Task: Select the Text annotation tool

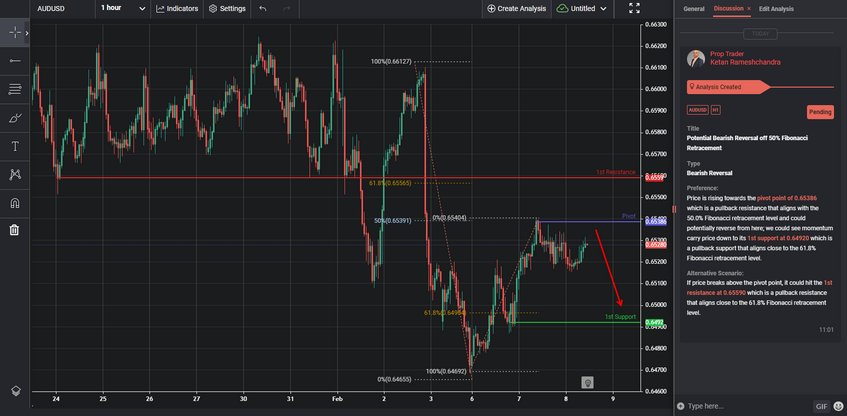Action: (15, 146)
